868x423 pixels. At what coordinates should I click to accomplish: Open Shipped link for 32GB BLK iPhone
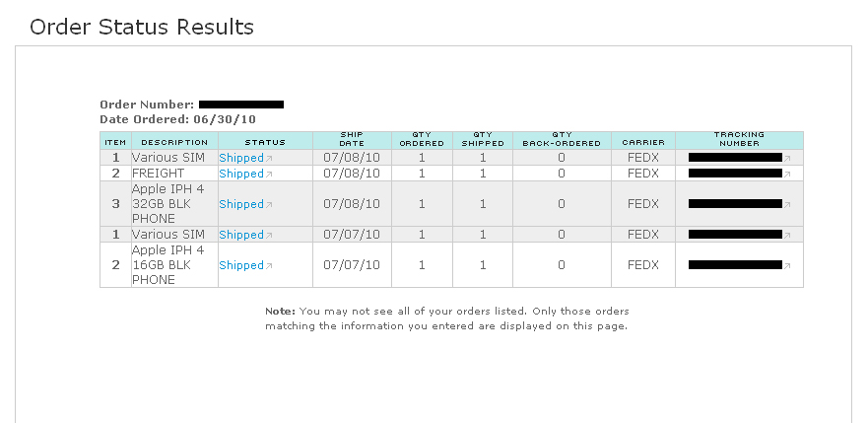point(241,204)
